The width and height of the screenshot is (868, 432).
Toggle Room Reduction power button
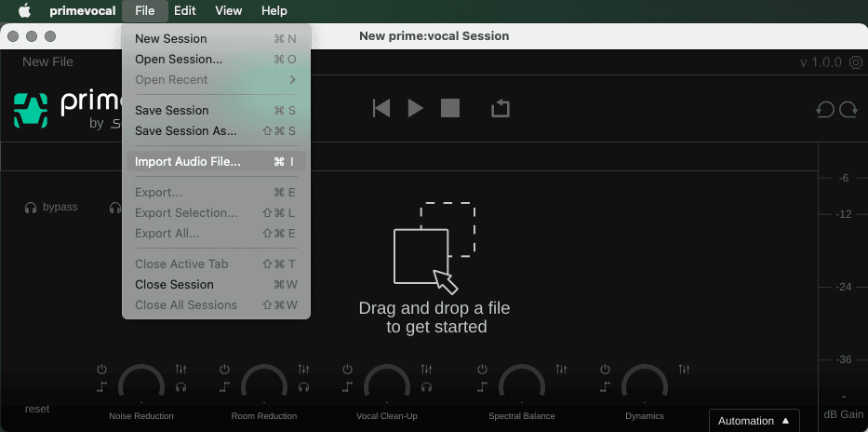click(x=224, y=369)
